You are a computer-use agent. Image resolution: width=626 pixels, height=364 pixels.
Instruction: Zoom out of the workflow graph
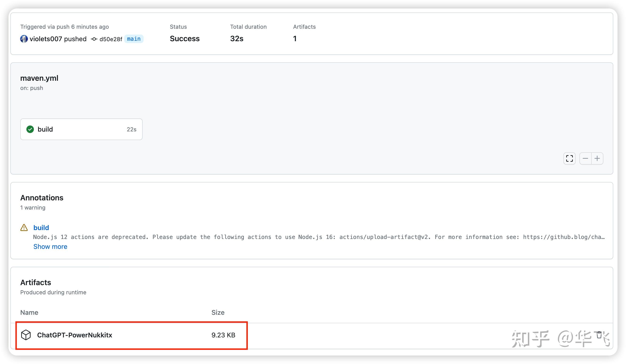pyautogui.click(x=586, y=158)
